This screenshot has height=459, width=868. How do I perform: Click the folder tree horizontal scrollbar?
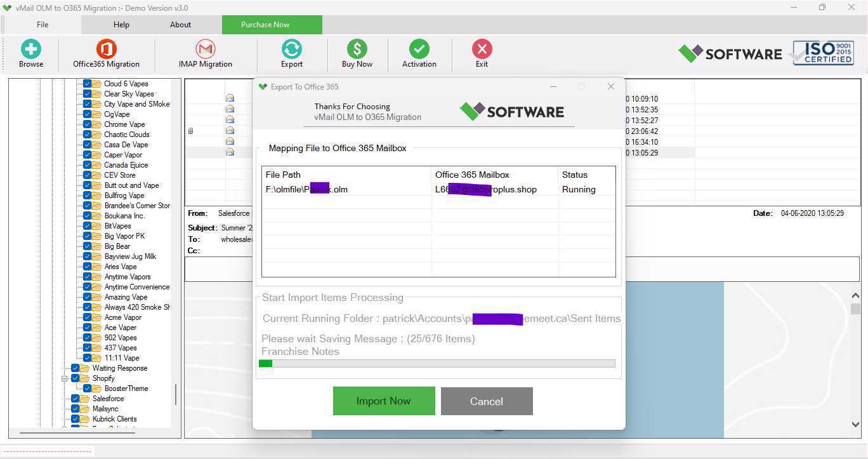click(77, 432)
